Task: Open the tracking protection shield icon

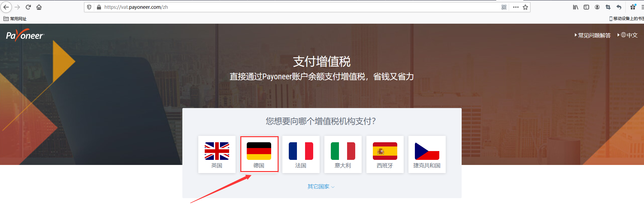Action: point(89,7)
